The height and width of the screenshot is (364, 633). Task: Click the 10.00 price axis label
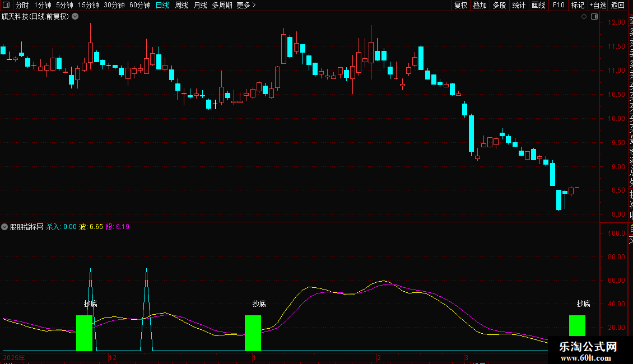616,119
